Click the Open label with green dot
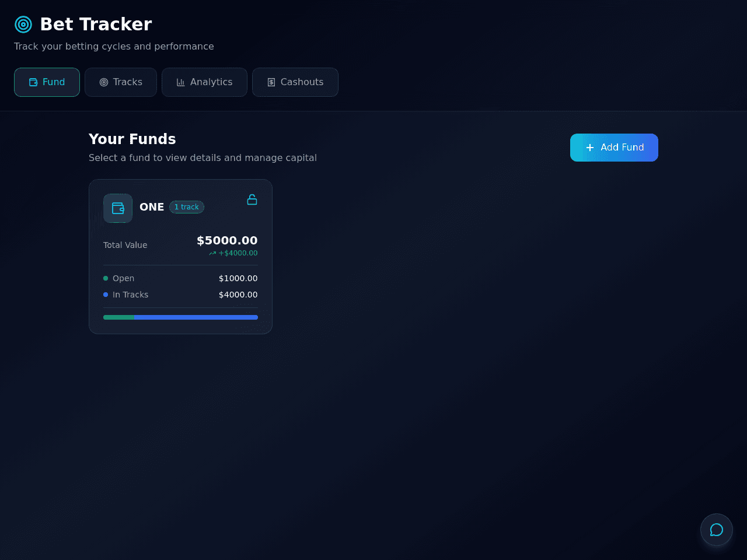The width and height of the screenshot is (747, 560). click(119, 278)
